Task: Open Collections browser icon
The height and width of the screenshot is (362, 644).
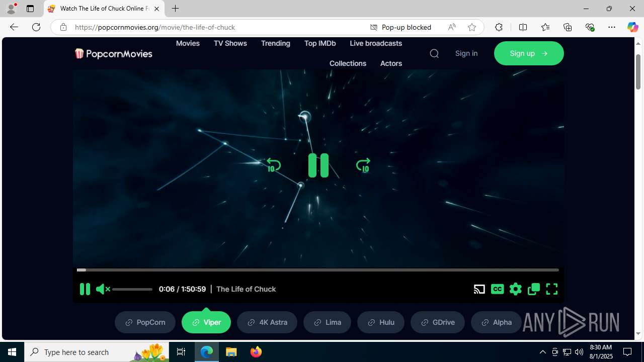Action: (x=568, y=27)
